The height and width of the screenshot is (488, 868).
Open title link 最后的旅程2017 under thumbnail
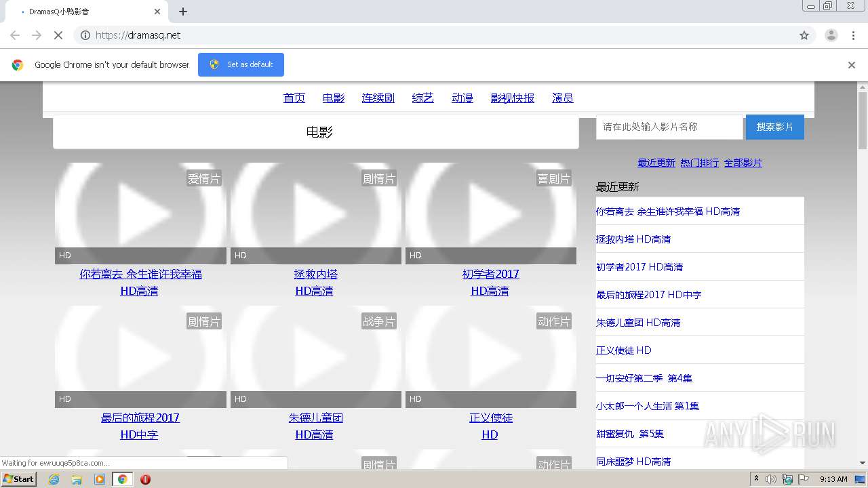[x=140, y=418]
